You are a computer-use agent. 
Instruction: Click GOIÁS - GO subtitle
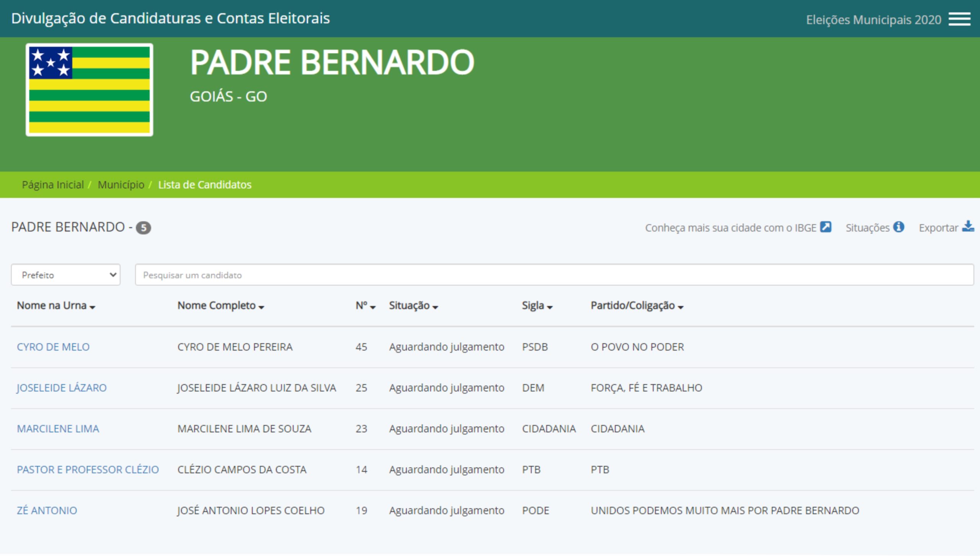[229, 96]
